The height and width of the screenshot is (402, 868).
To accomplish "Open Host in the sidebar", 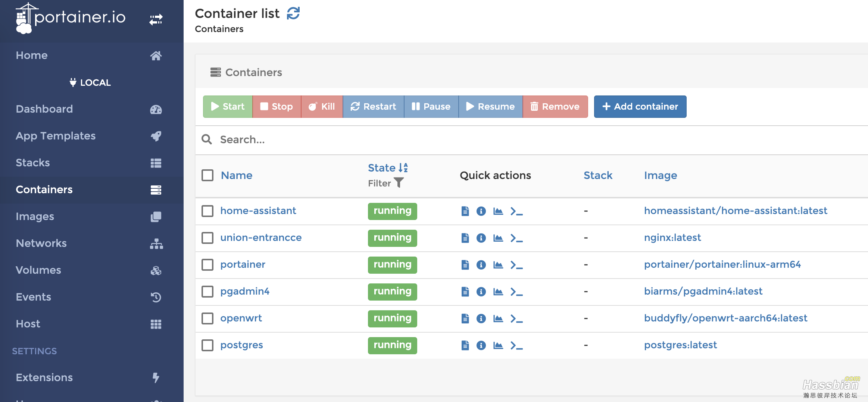I will [91, 324].
